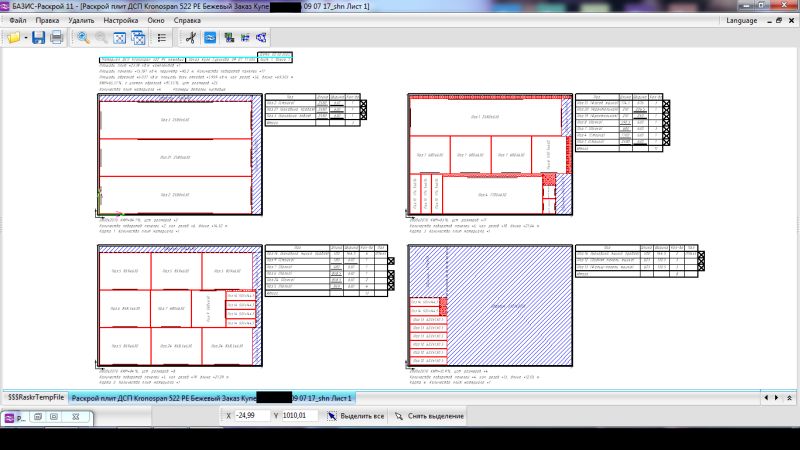The image size is (800, 450).
Task: Click the zoom out magnifier icon
Action: pos(101,38)
